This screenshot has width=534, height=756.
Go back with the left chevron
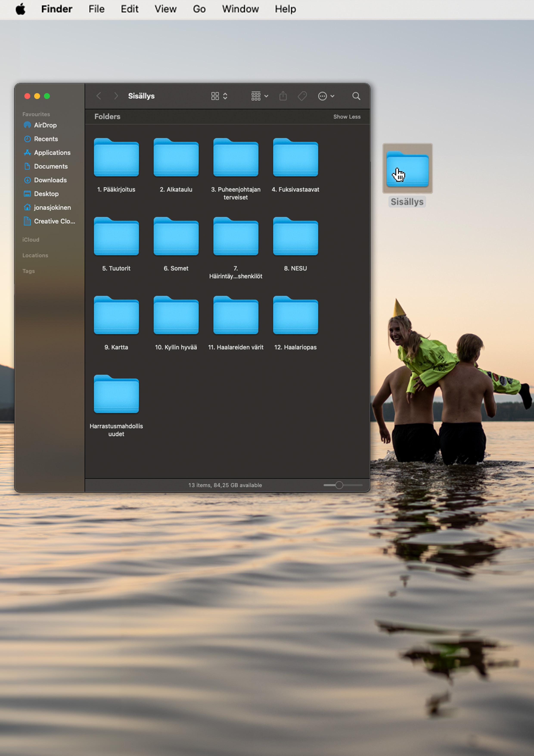(99, 96)
